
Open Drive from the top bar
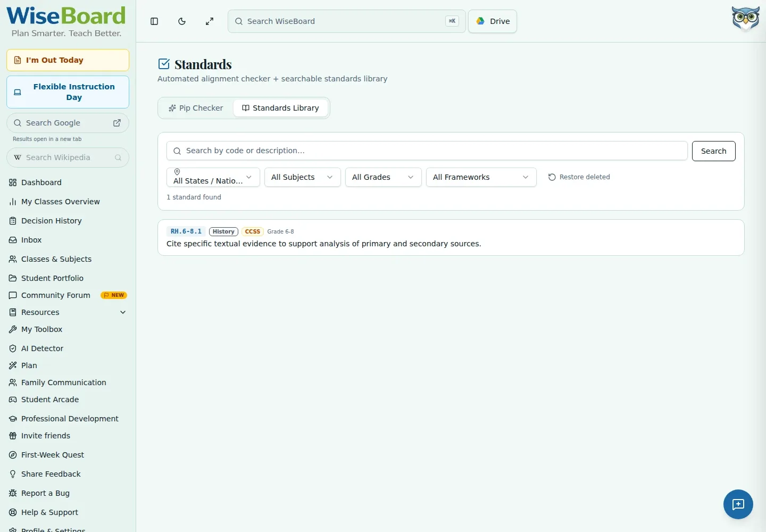click(493, 21)
